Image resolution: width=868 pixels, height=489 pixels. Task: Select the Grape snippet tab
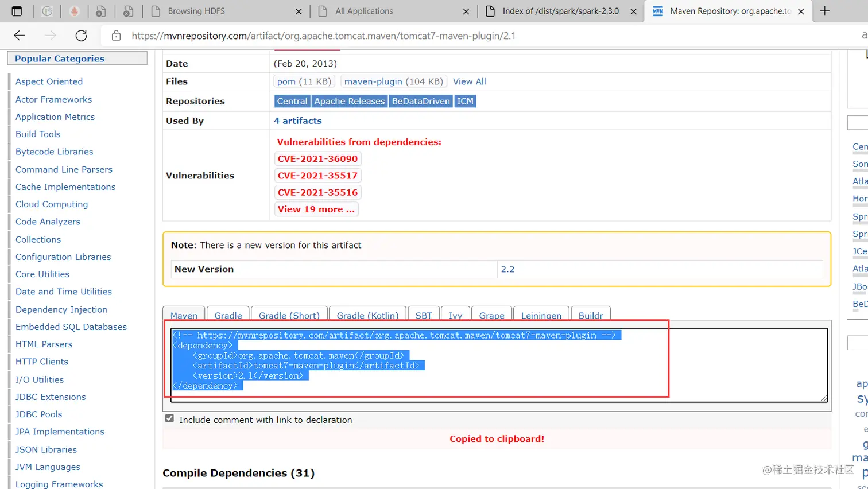(x=491, y=313)
